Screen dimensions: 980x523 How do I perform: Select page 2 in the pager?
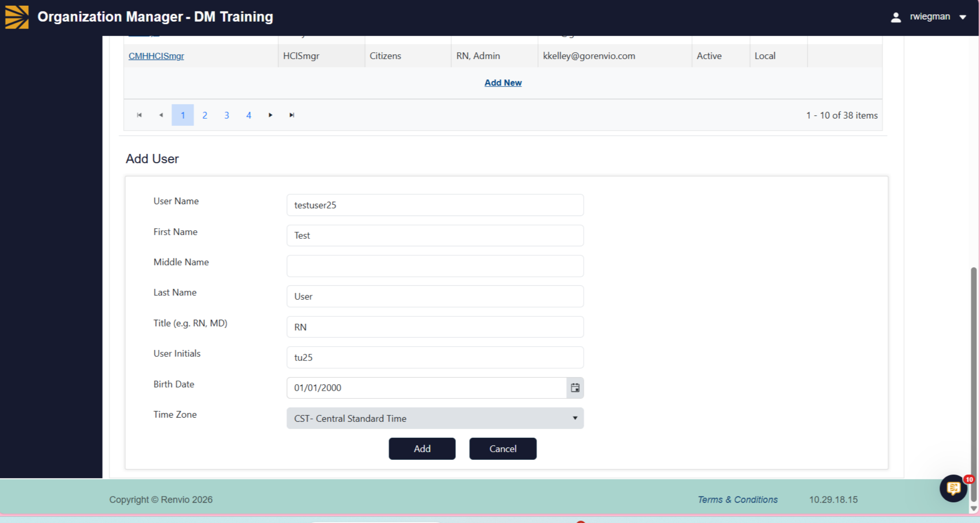[205, 115]
